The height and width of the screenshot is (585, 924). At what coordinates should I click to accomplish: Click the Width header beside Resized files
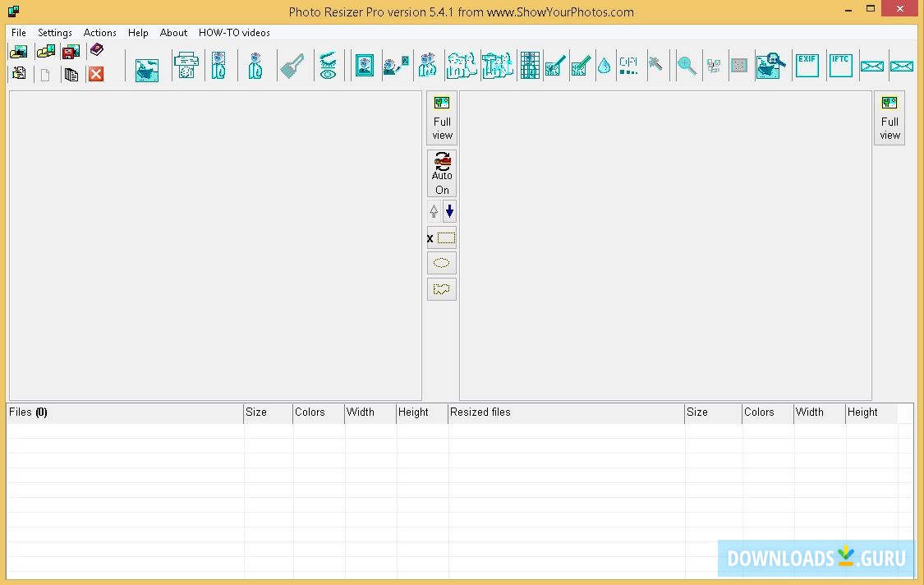pos(819,412)
